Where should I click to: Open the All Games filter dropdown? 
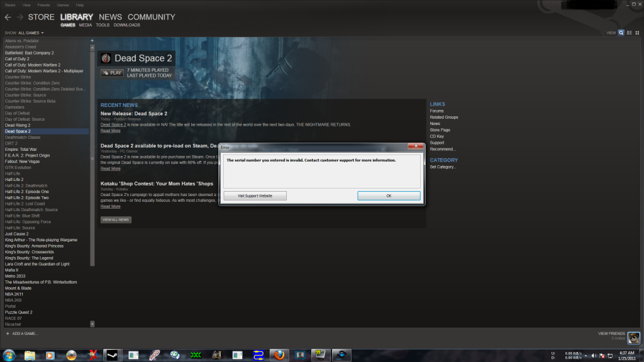click(31, 33)
